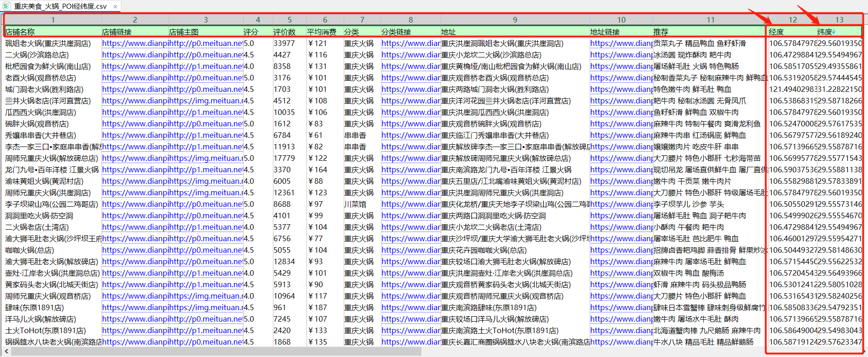Image resolution: width=868 pixels, height=357 pixels.
Task: Select the average cost cell ¥164
Action: pyautogui.click(x=325, y=170)
